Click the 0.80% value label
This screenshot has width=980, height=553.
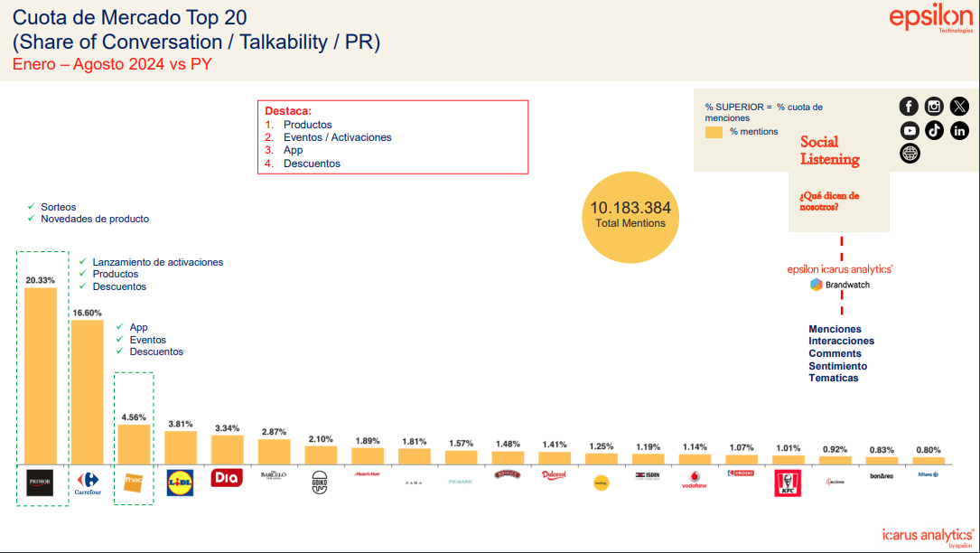(929, 450)
